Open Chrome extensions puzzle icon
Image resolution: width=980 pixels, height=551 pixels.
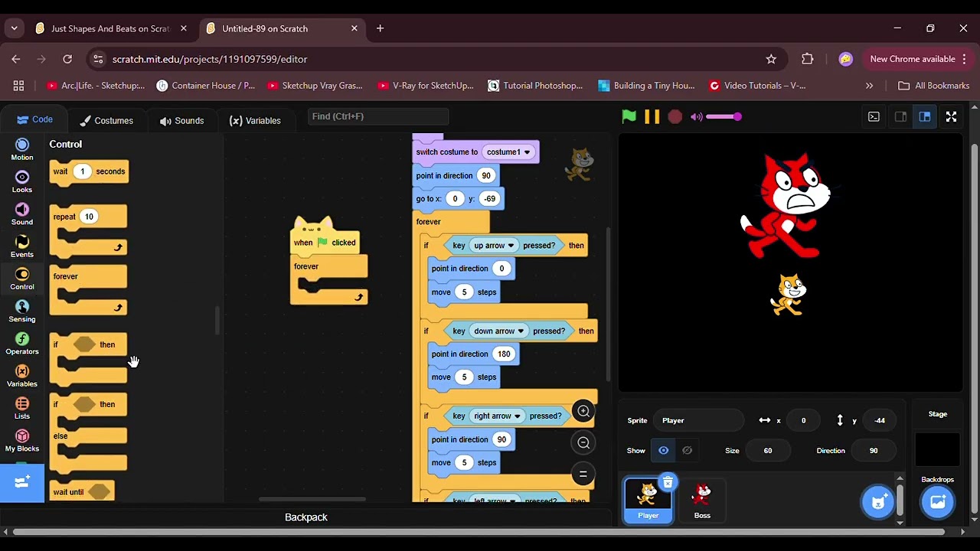807,59
